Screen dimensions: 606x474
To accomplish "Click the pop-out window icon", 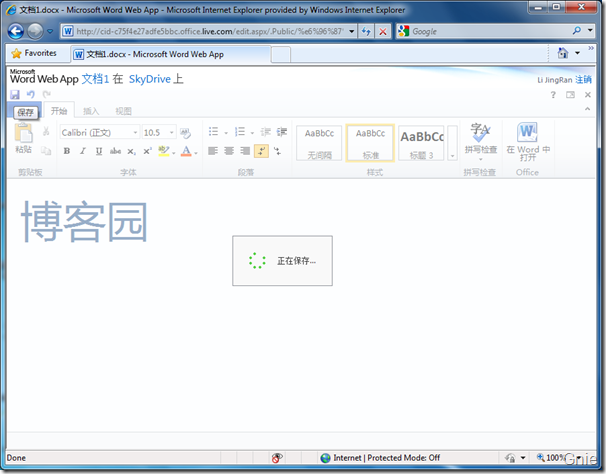I will pyautogui.click(x=570, y=95).
